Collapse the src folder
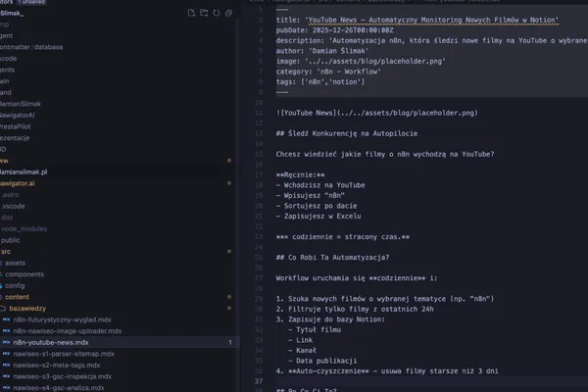 [6, 251]
